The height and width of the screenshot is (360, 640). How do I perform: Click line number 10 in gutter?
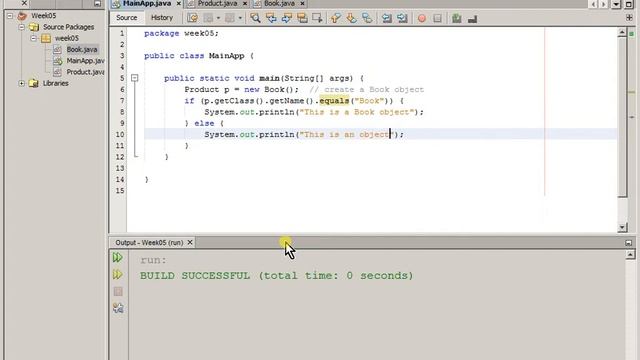(120, 134)
